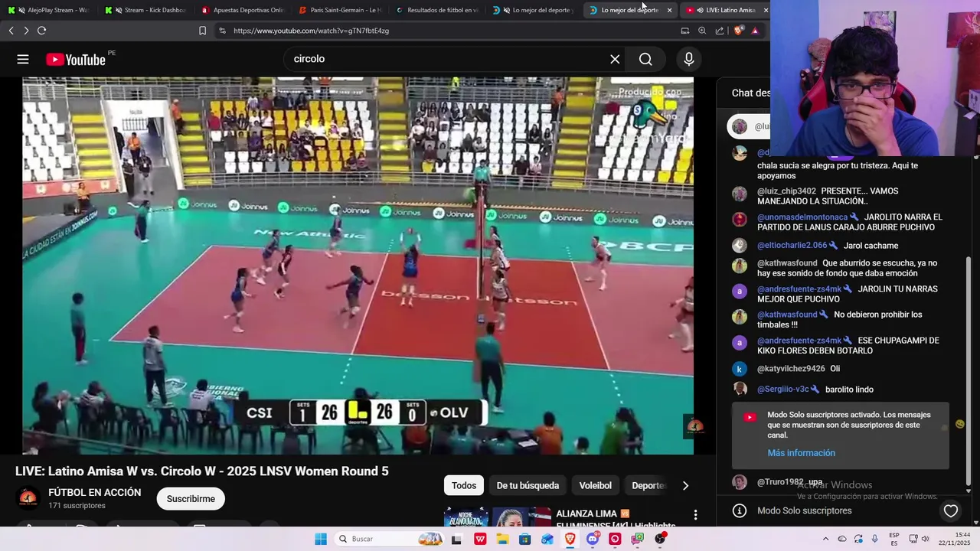Close the active Lo mejor del deporte tab

coord(669,10)
